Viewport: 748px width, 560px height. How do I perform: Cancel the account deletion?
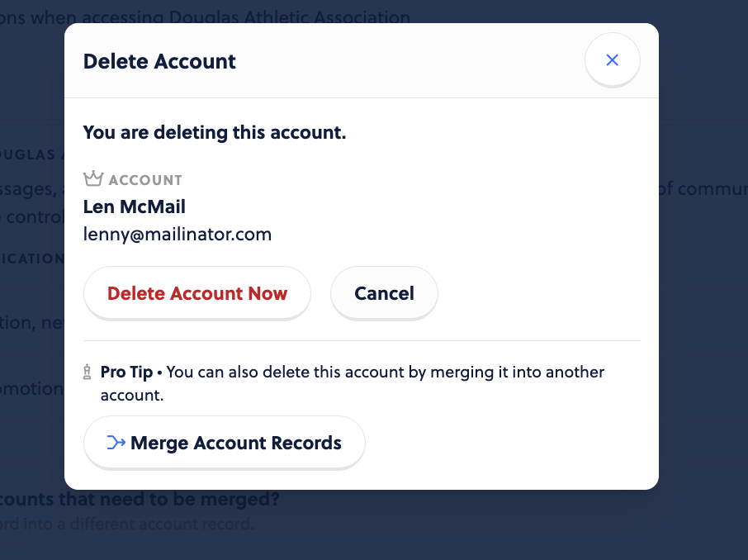pos(384,293)
